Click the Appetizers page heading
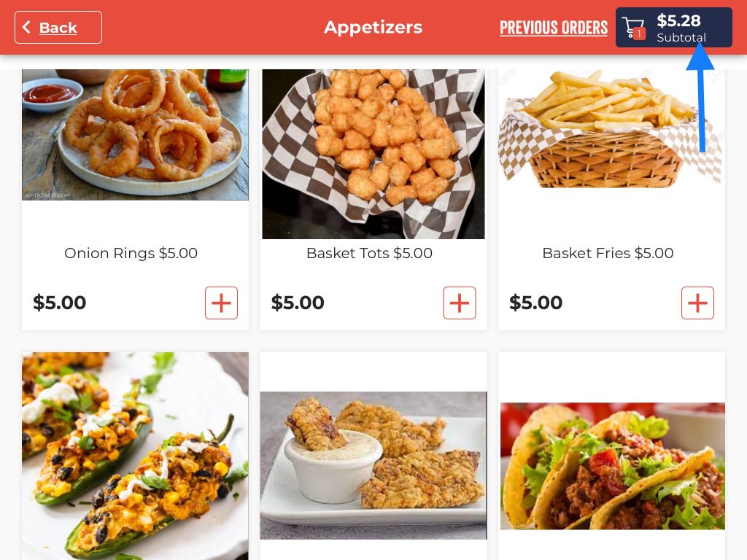Viewport: 747px width, 560px height. pyautogui.click(x=373, y=27)
